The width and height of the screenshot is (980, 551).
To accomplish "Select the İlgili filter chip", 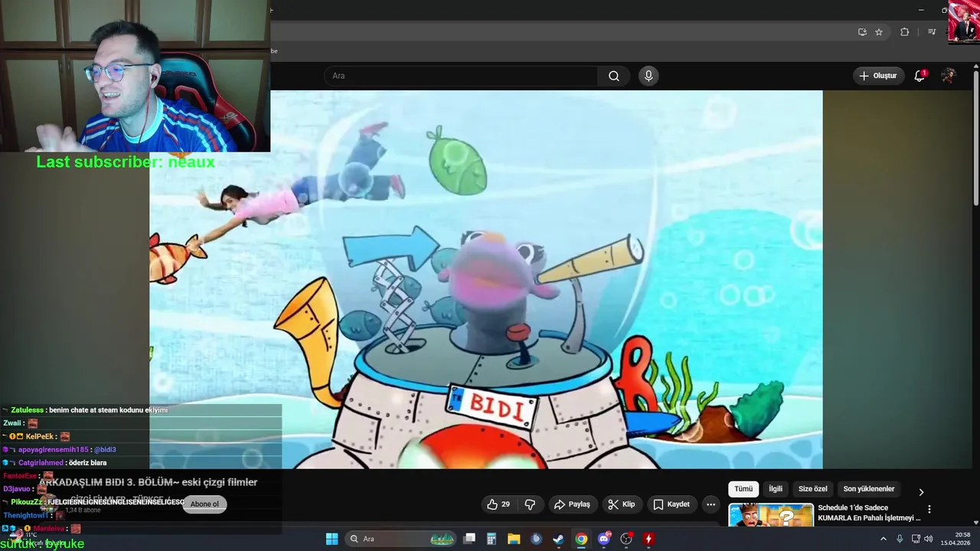I will point(776,489).
